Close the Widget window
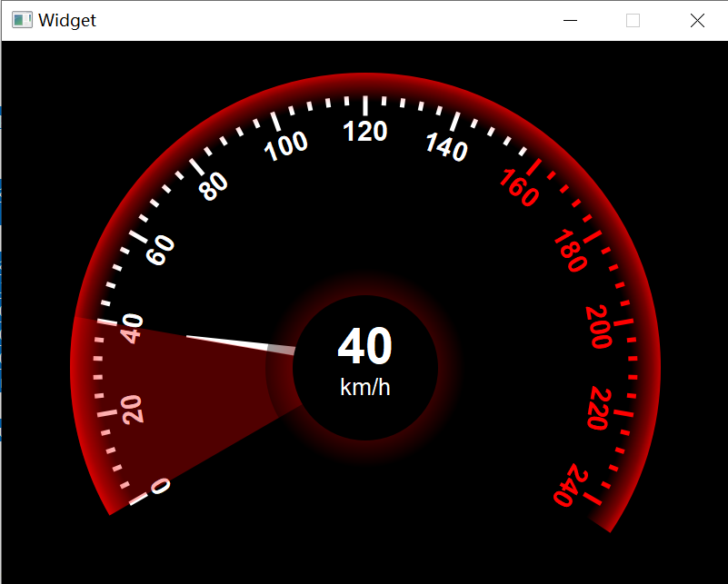This screenshot has height=584, width=728. click(697, 20)
